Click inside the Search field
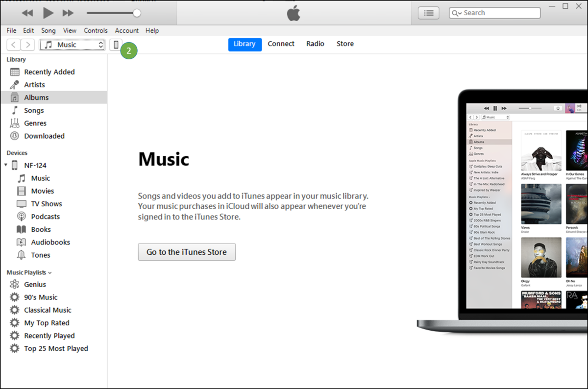This screenshot has height=389, width=588. (495, 13)
